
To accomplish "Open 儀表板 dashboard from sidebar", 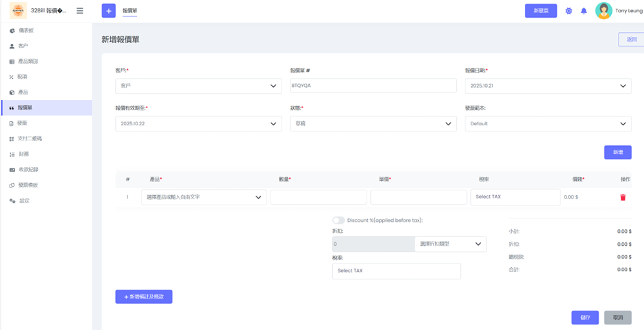I will coord(26,31).
